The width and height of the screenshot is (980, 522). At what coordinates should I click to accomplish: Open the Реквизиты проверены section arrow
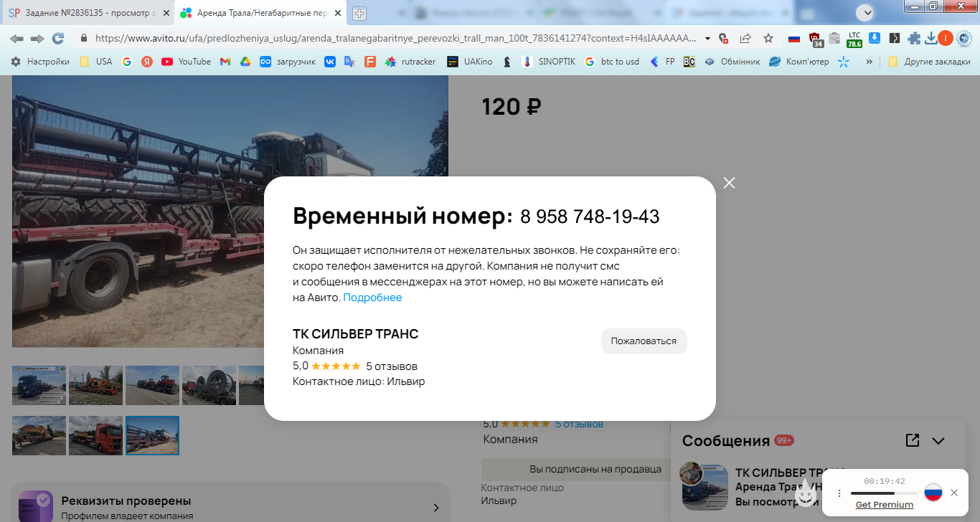pyautogui.click(x=436, y=508)
